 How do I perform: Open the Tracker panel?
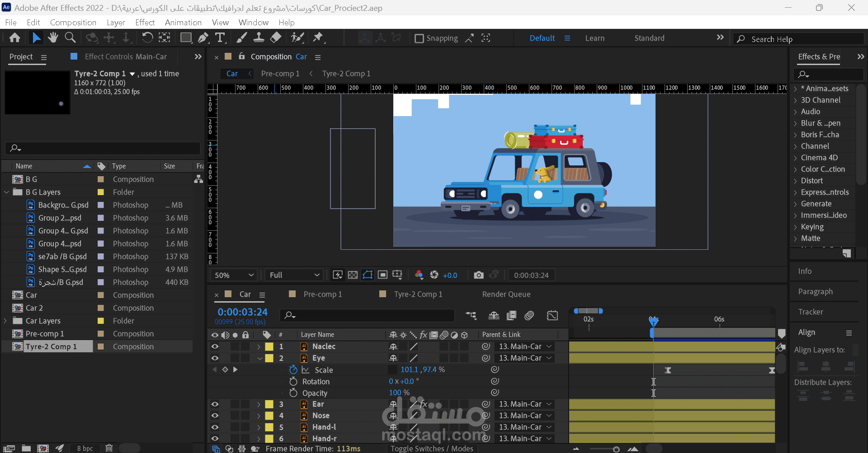(x=810, y=312)
